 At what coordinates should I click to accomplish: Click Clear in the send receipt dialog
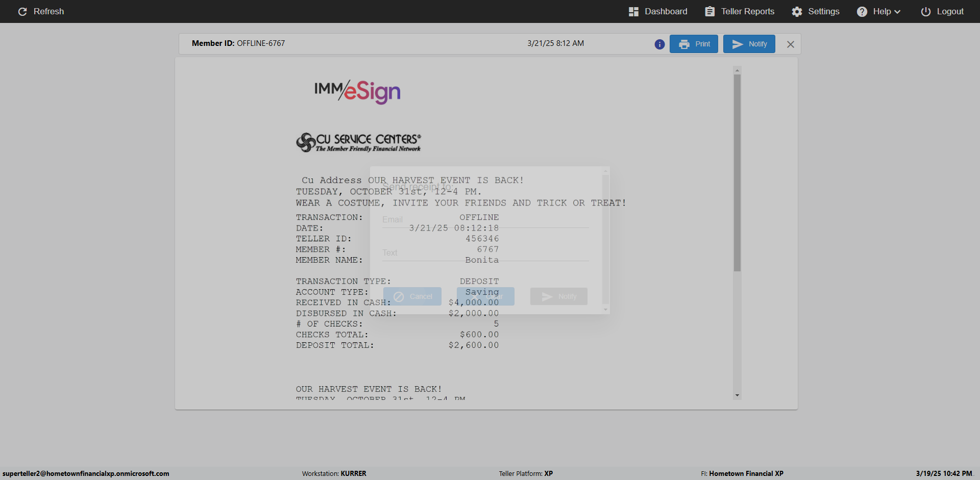(x=485, y=296)
